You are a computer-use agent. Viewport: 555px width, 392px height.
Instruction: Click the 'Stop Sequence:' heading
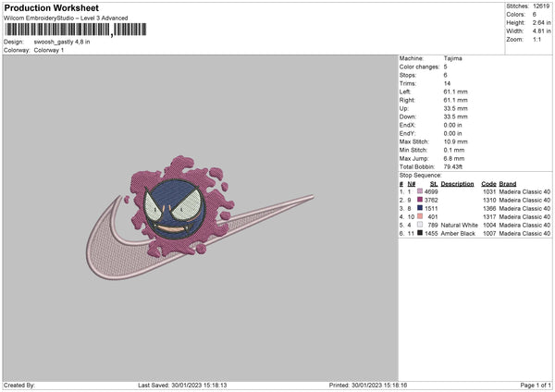pos(421,175)
